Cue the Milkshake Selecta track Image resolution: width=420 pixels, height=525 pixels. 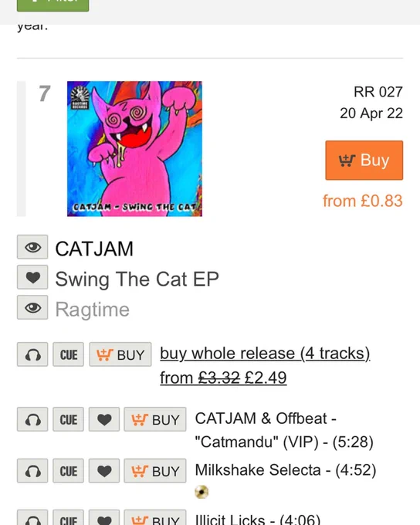68,471
